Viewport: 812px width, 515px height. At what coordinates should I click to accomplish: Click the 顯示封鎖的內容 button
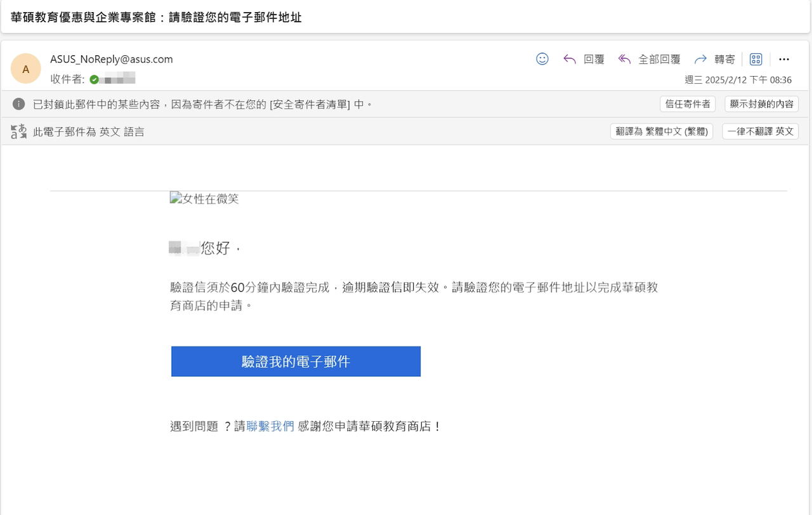(761, 104)
